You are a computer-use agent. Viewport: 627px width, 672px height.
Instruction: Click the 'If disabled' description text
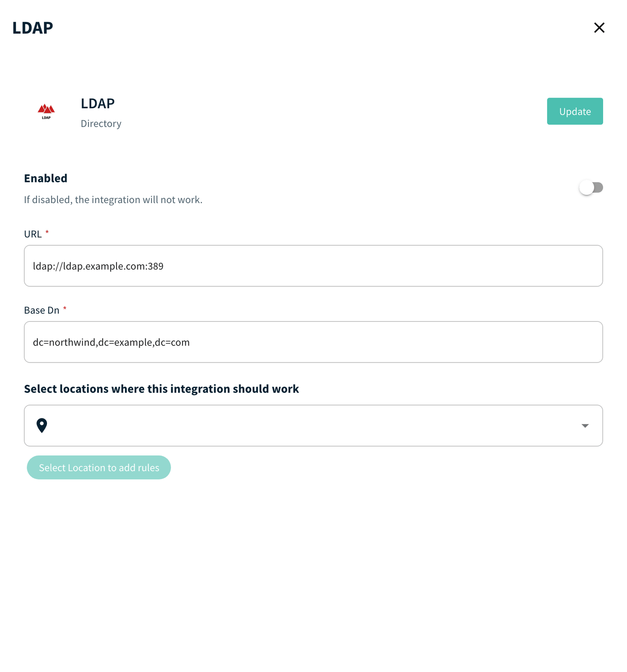[x=113, y=200]
